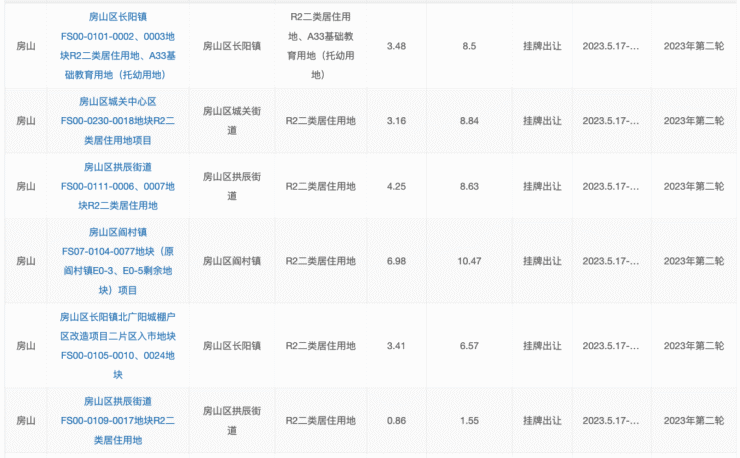Select the 房山区阎村镇 location cell
Viewport: 740px width, 458px height.
[232, 261]
